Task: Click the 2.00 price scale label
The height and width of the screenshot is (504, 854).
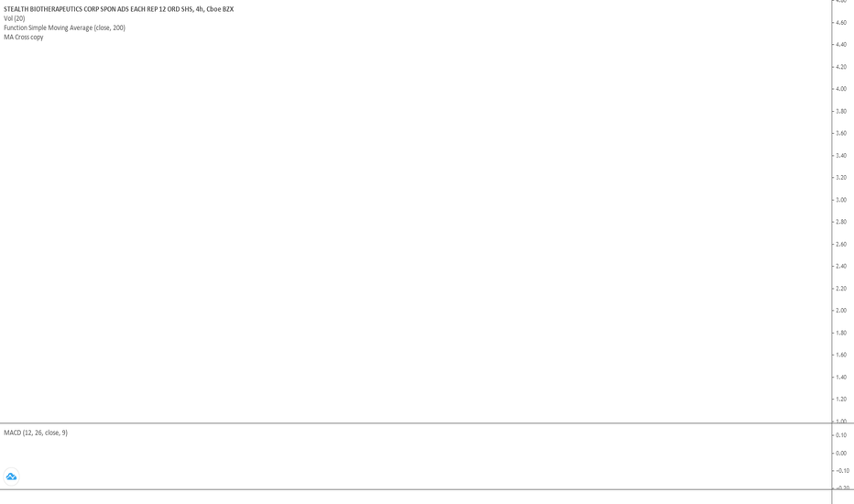Action: click(x=841, y=311)
